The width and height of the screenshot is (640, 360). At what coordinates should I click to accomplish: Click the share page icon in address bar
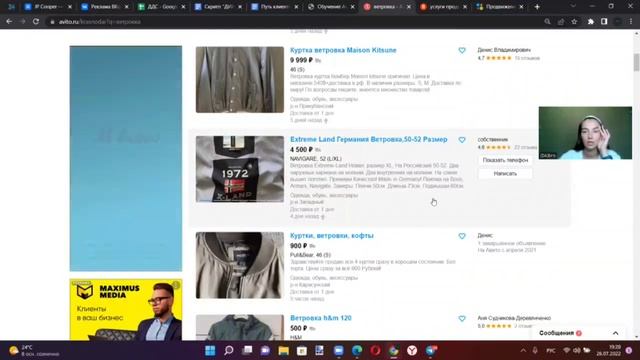[x=561, y=22]
